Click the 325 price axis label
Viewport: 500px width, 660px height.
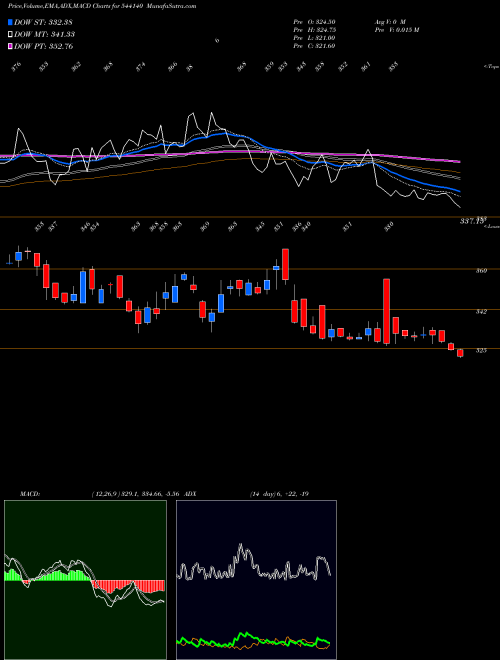[481, 350]
